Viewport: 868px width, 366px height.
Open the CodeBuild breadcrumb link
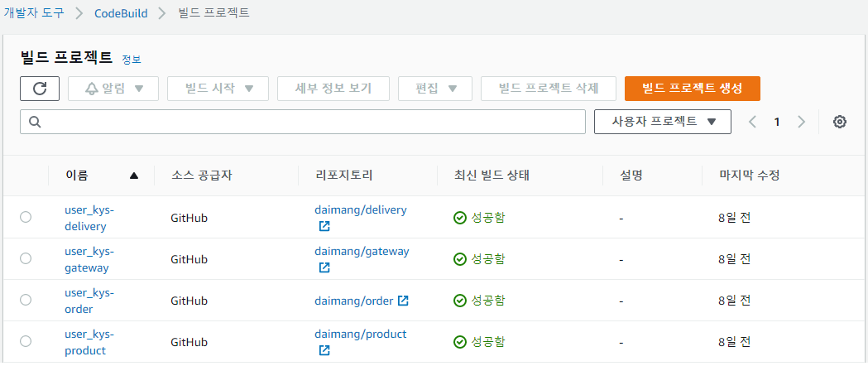tap(122, 13)
